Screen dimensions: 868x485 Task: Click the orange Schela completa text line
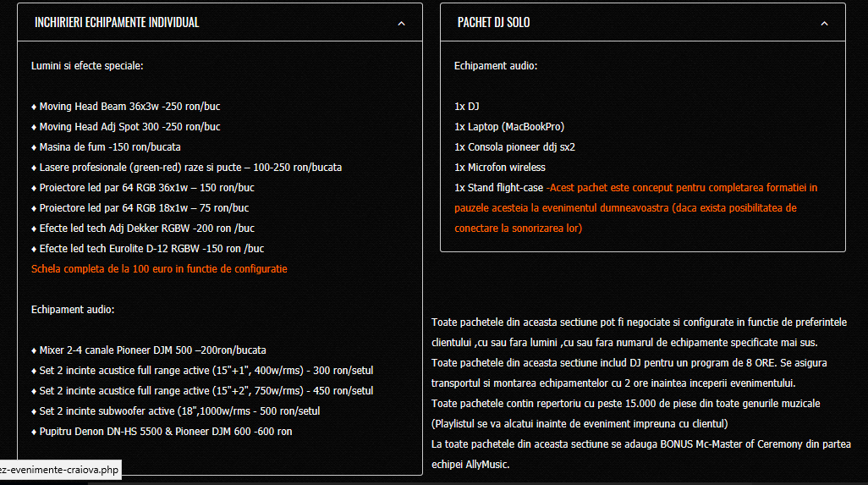tap(159, 269)
